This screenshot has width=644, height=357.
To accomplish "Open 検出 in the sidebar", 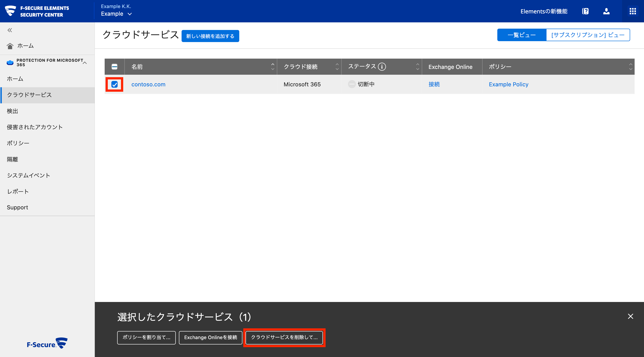I will click(x=47, y=111).
